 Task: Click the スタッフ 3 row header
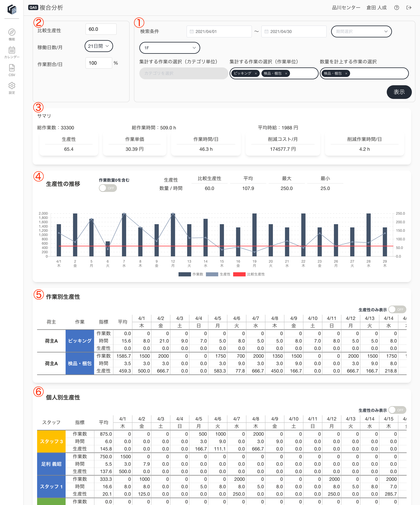point(51,441)
